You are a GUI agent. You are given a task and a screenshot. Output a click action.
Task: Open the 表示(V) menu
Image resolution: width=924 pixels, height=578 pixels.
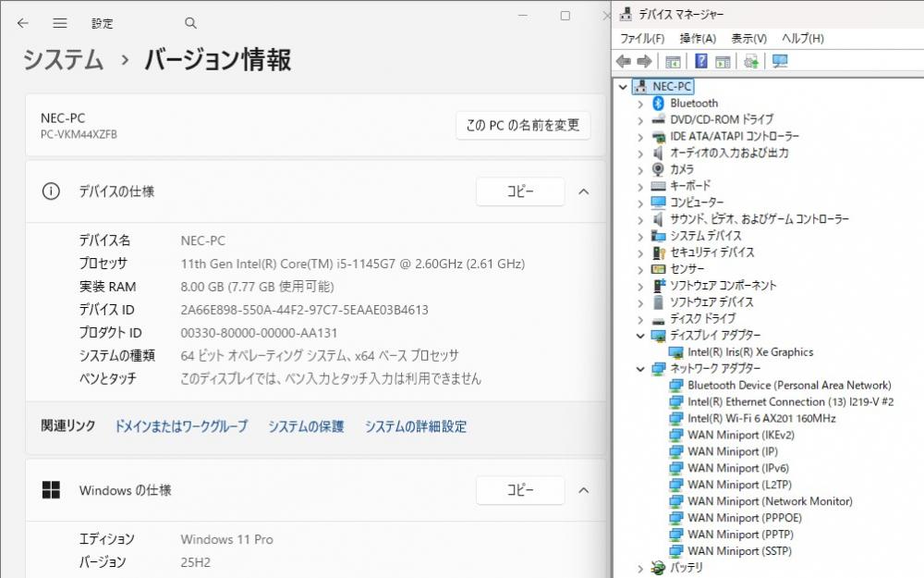749,38
